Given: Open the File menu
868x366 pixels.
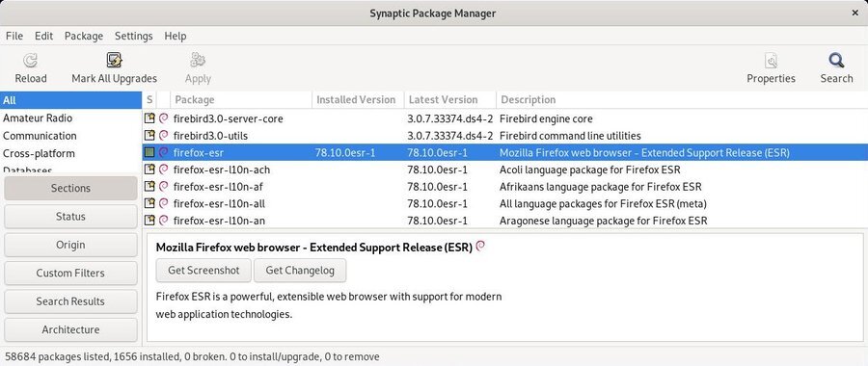Looking at the screenshot, I should tap(14, 36).
